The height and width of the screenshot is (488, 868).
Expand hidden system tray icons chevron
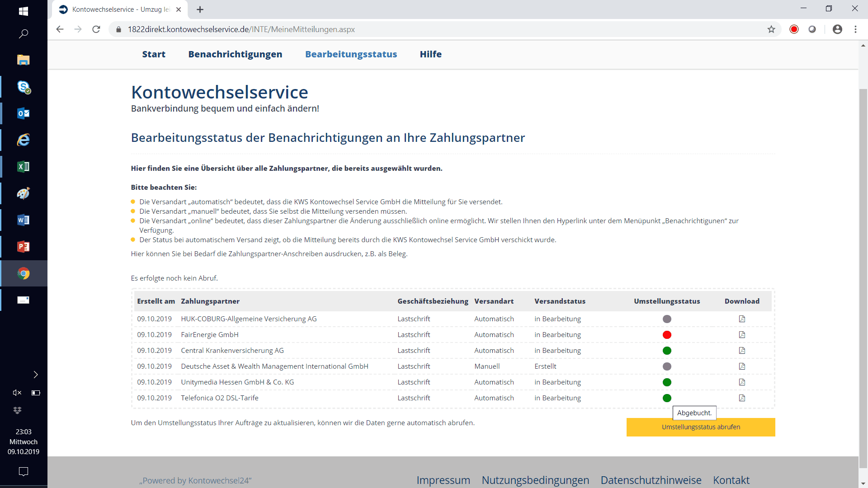(x=36, y=375)
